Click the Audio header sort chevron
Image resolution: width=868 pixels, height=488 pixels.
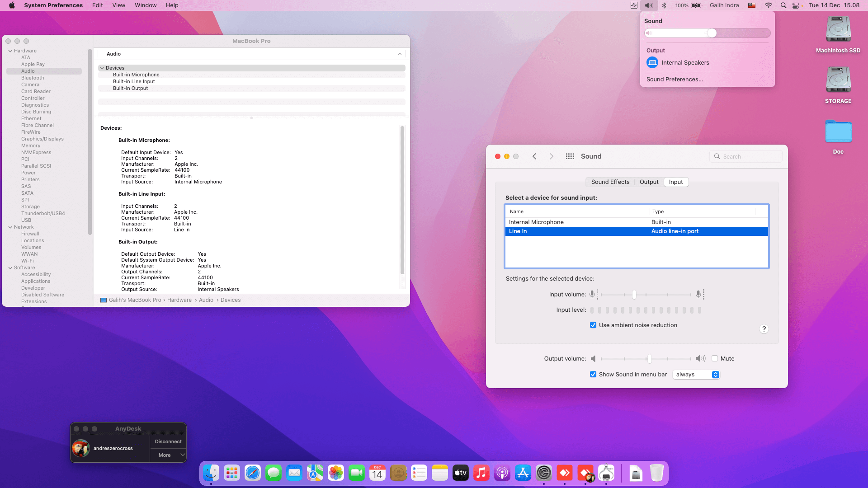tap(400, 54)
